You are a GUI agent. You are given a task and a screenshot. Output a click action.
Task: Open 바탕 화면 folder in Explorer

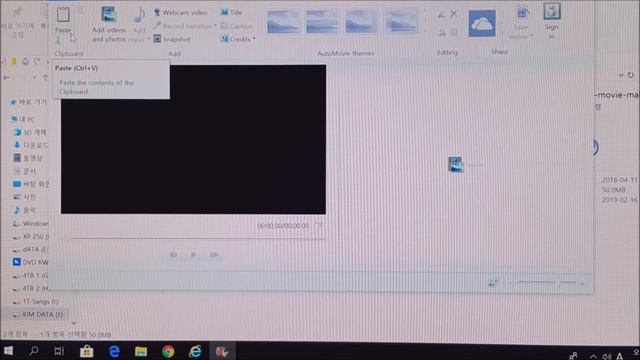pyautogui.click(x=31, y=184)
